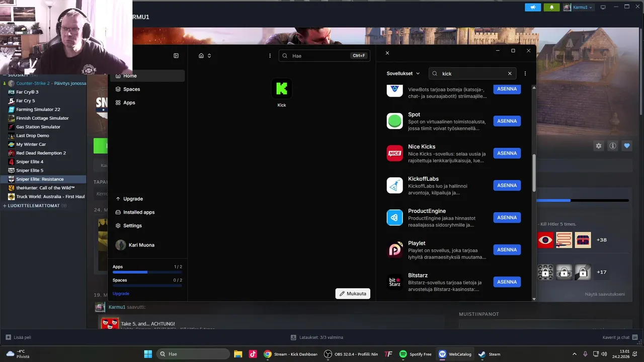Select Farming Simulator 22 in Steam library
Image resolution: width=644 pixels, height=362 pixels.
click(38, 110)
